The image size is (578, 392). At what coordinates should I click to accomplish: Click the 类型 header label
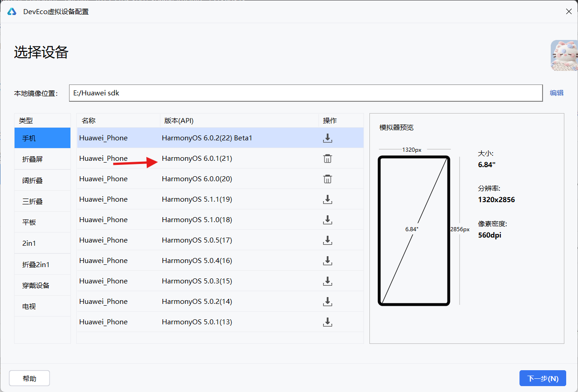coord(26,120)
